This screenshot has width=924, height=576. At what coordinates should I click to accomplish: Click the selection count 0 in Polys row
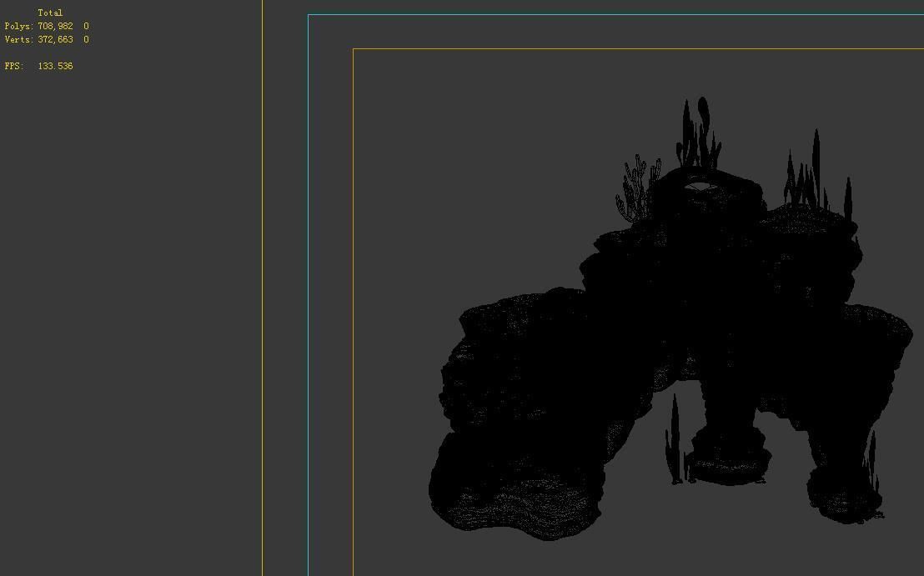(86, 26)
